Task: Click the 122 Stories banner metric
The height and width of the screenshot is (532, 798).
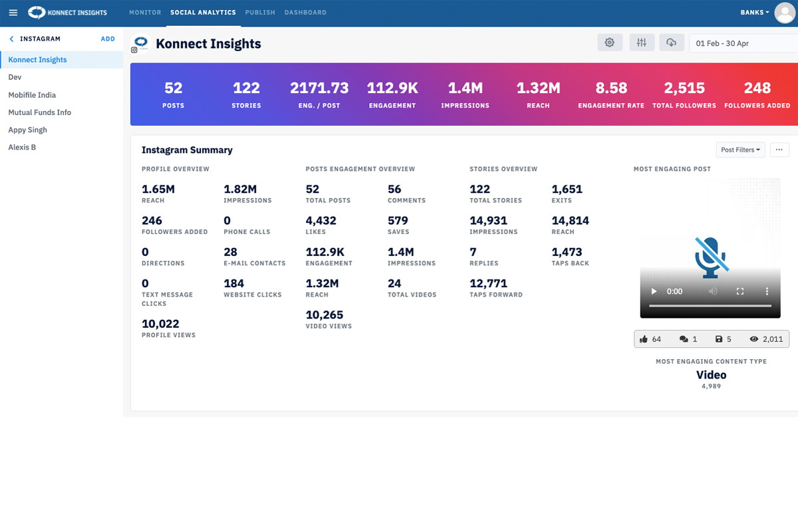Action: [246, 94]
